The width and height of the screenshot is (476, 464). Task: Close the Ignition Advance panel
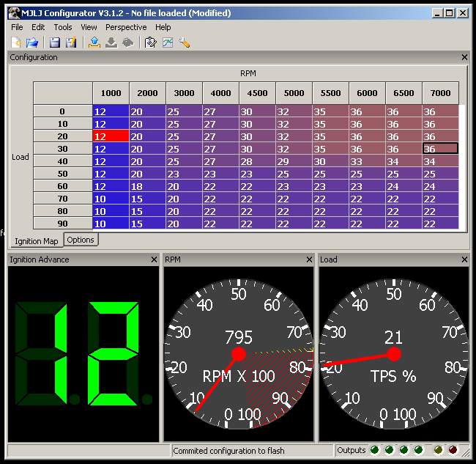(x=155, y=259)
